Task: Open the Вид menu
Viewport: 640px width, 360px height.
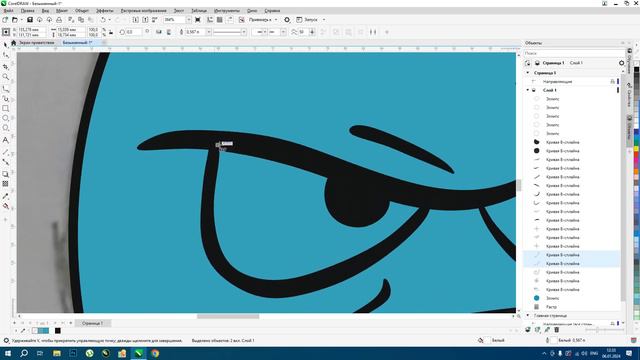Action: coord(45,11)
